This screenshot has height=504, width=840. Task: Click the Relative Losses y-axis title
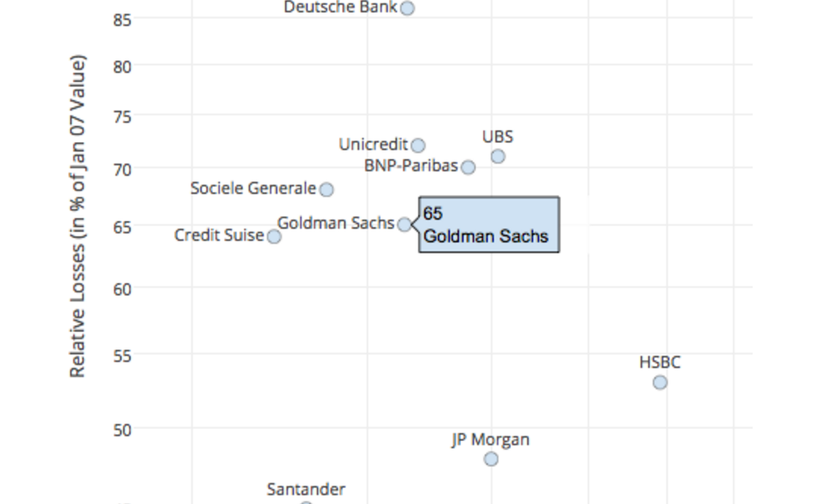click(77, 217)
